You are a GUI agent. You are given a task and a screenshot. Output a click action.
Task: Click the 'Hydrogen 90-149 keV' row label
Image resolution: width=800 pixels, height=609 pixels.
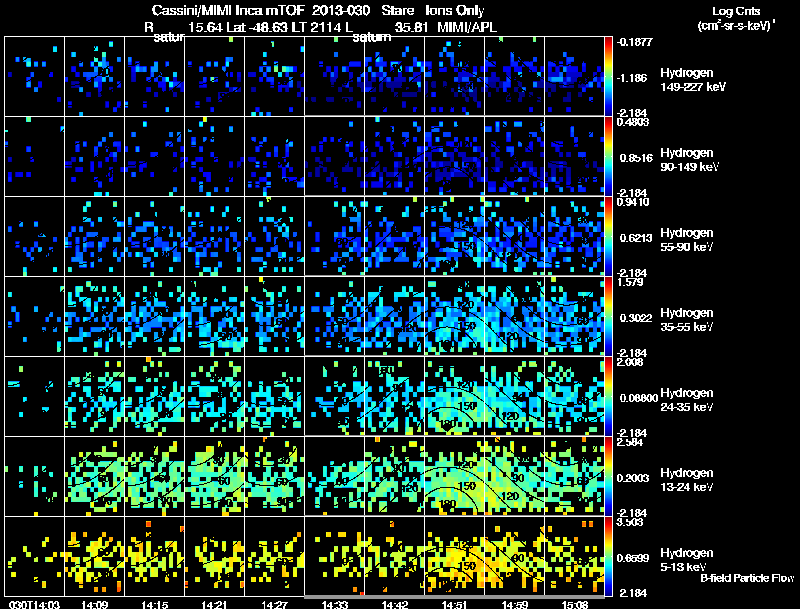(689, 160)
